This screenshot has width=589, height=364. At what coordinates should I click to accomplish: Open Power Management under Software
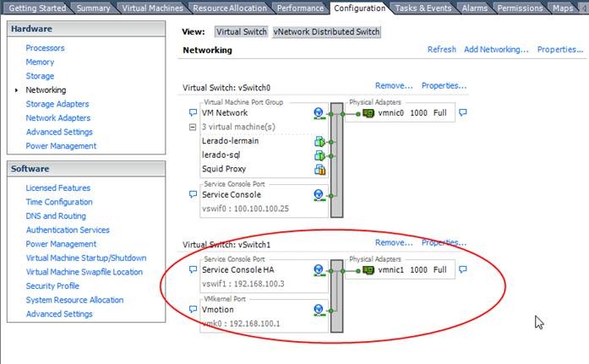[61, 244]
